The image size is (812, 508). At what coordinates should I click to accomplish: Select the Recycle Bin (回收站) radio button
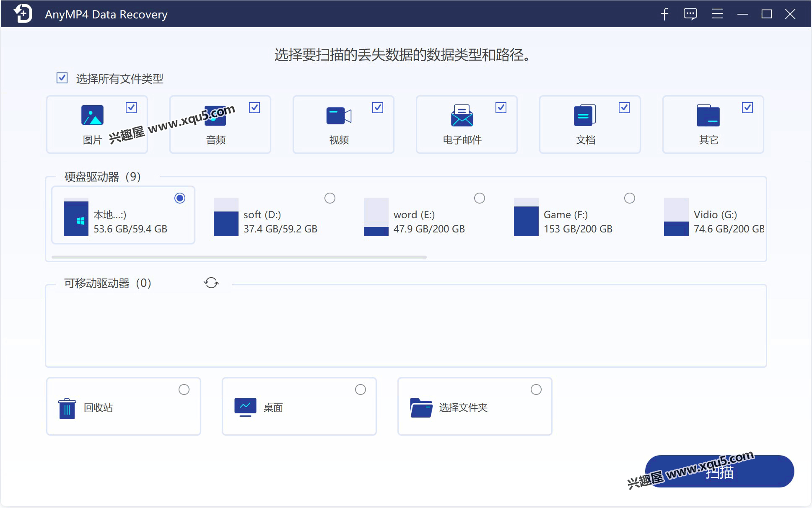click(184, 389)
